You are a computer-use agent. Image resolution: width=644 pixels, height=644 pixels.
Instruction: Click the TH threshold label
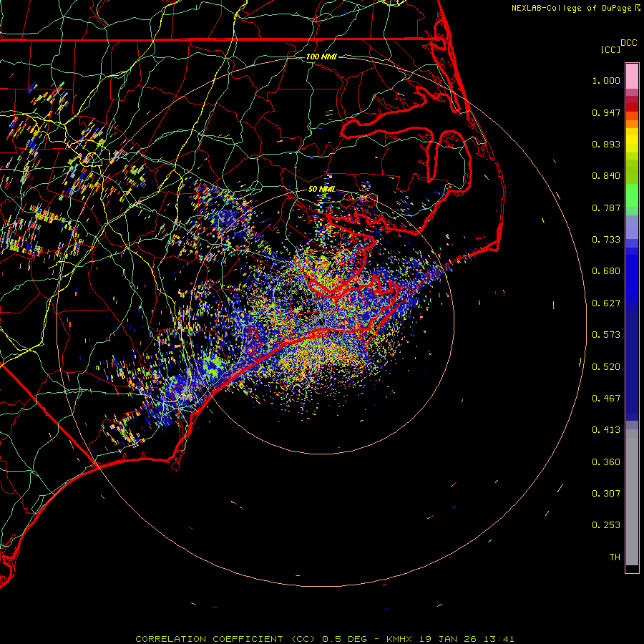tap(615, 557)
